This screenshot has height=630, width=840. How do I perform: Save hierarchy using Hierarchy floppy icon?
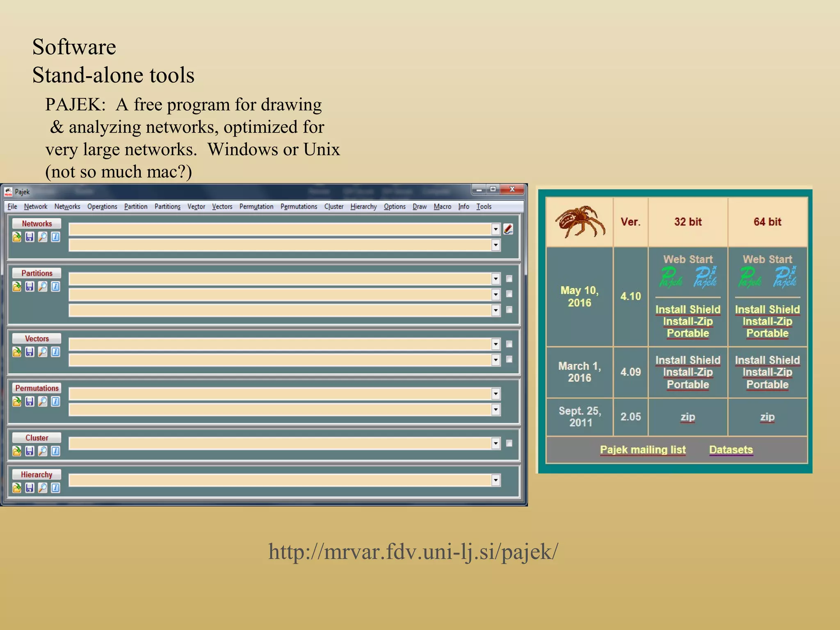point(30,487)
